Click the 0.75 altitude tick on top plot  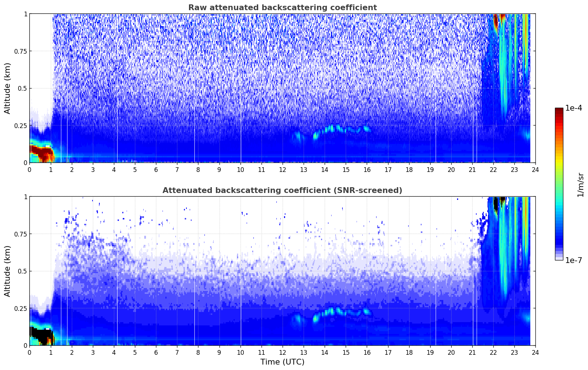[21, 51]
